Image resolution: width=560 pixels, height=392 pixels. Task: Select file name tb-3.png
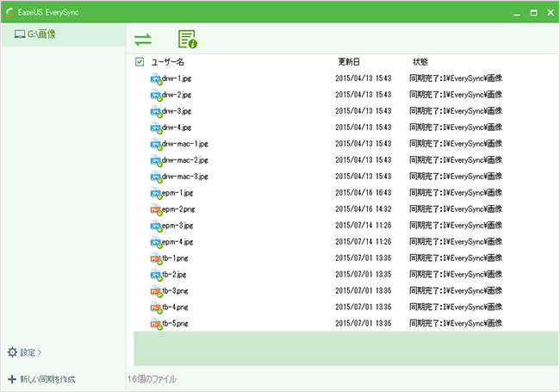175,291
